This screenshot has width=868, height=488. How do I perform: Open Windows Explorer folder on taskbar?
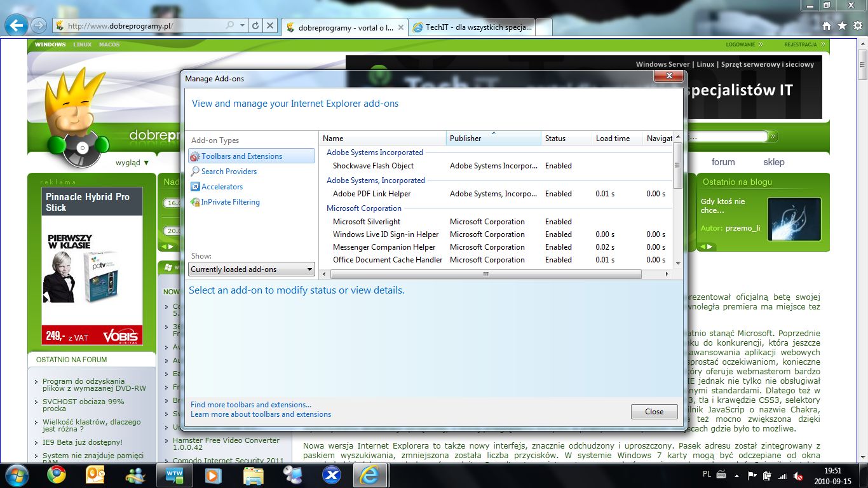click(254, 475)
